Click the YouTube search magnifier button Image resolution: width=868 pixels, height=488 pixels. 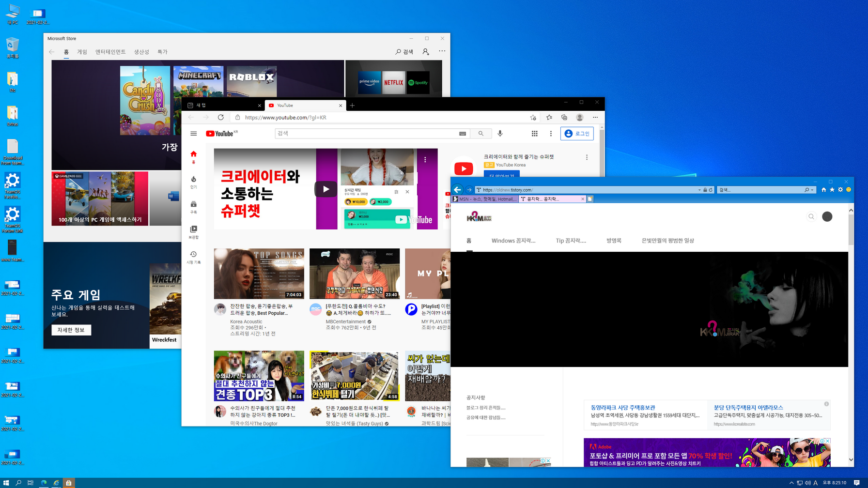pyautogui.click(x=480, y=134)
